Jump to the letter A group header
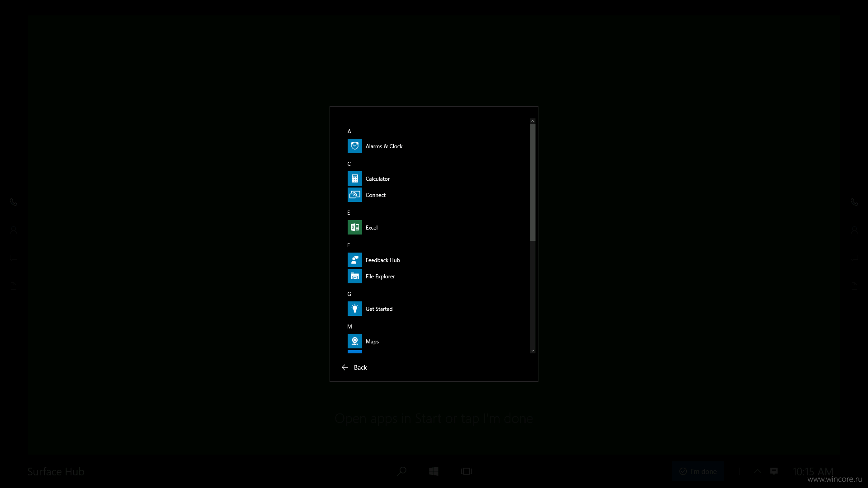This screenshot has height=488, width=868. pos(349,131)
